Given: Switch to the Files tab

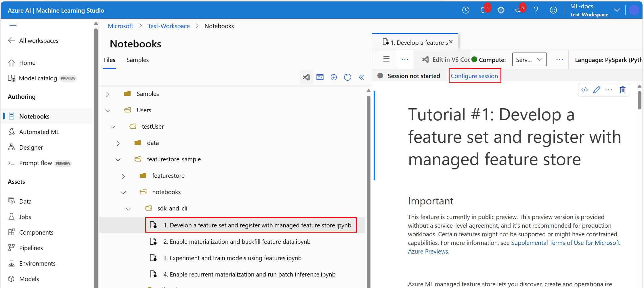Looking at the screenshot, I should point(109,60).
